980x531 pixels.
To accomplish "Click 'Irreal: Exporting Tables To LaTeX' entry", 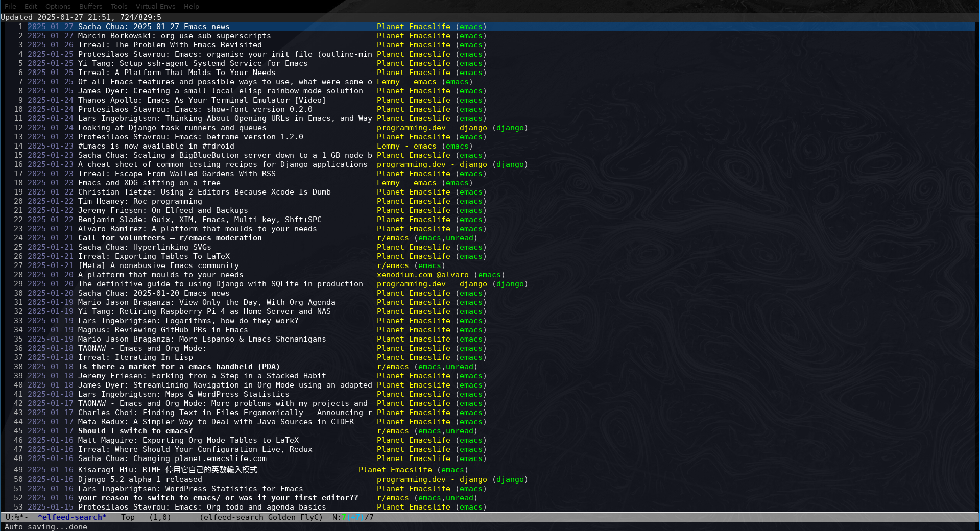I will pyautogui.click(x=154, y=256).
